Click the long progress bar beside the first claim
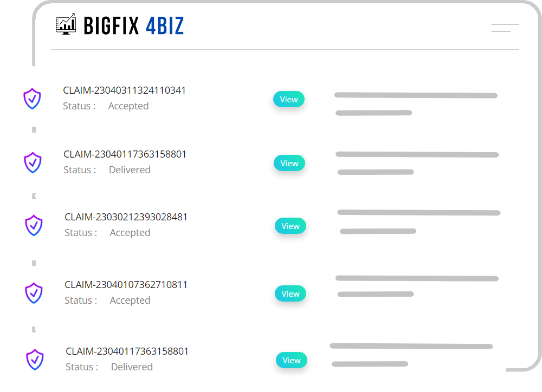This screenshot has height=392, width=542. coord(416,95)
